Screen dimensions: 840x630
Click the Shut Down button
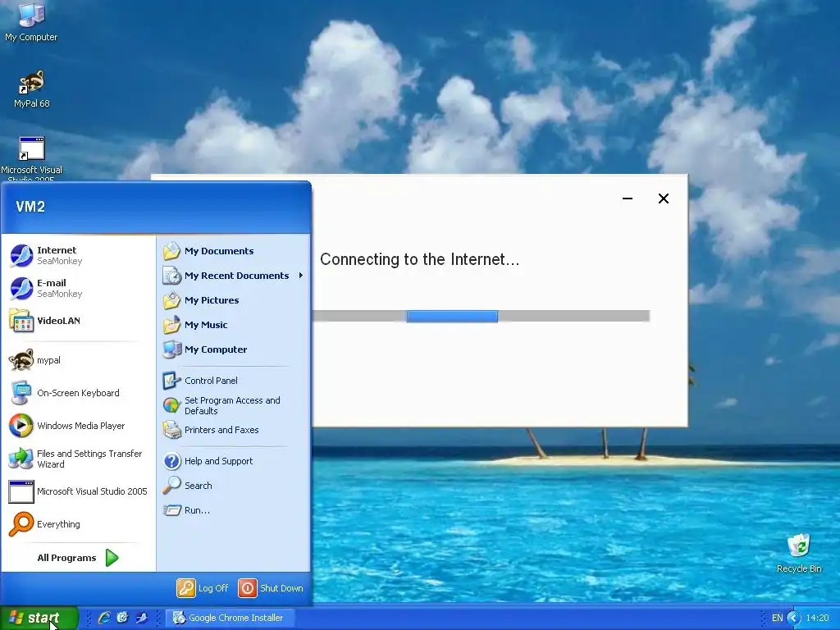[271, 588]
